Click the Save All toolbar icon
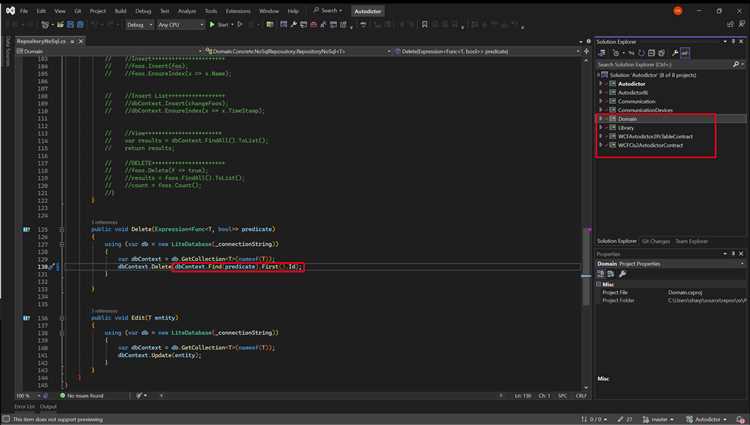This screenshot has height=425, width=750. pos(80,24)
